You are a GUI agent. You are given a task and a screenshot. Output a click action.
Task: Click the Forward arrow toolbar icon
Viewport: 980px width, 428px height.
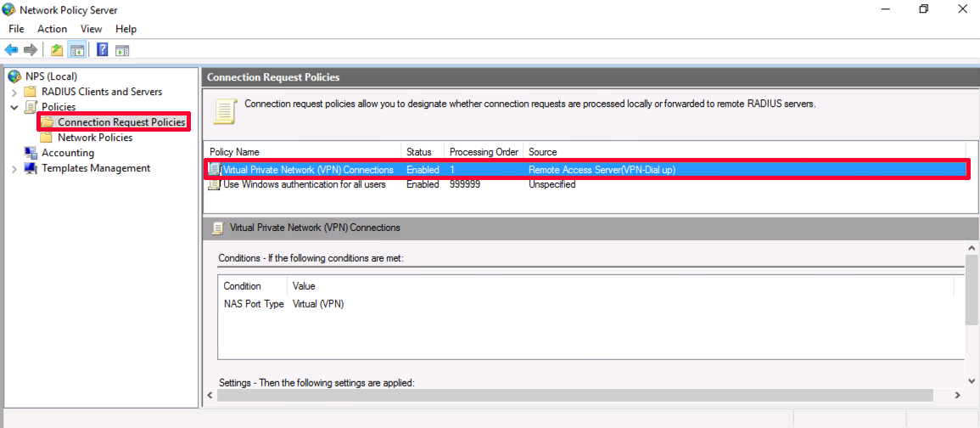tap(30, 50)
